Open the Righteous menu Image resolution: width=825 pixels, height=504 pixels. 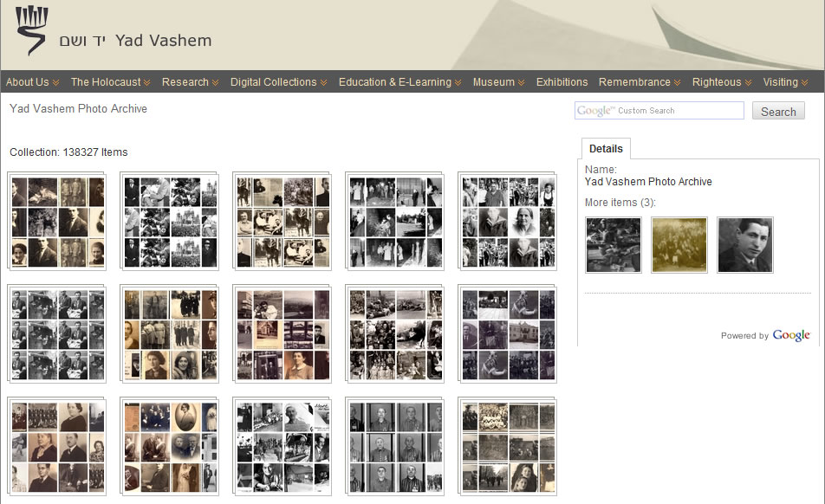(717, 82)
